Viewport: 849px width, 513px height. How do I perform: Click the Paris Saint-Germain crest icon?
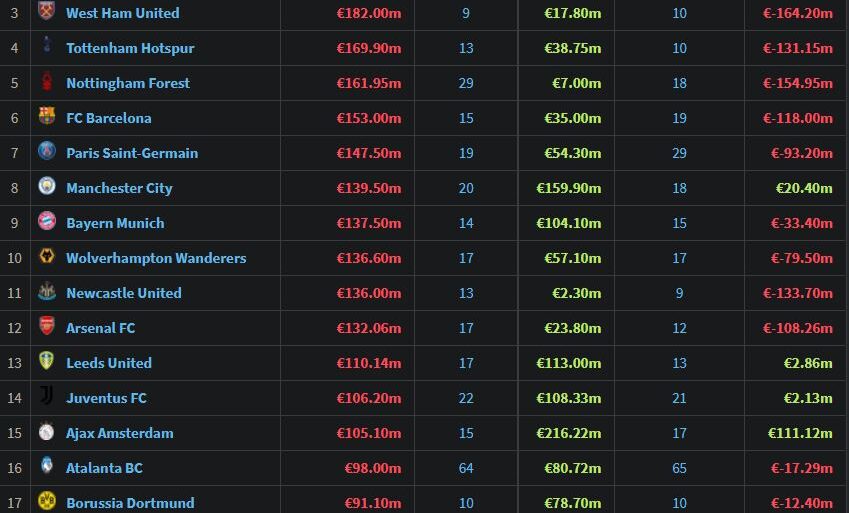tap(46, 152)
